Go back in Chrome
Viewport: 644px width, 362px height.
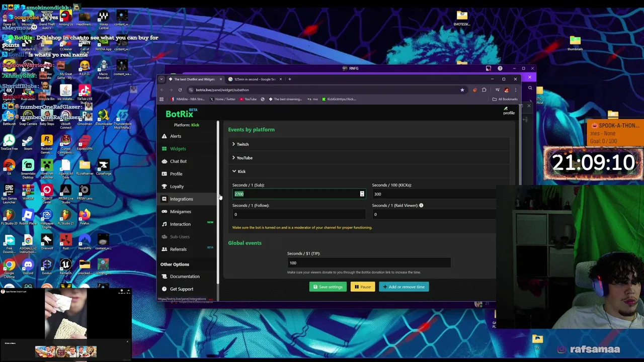(x=162, y=90)
